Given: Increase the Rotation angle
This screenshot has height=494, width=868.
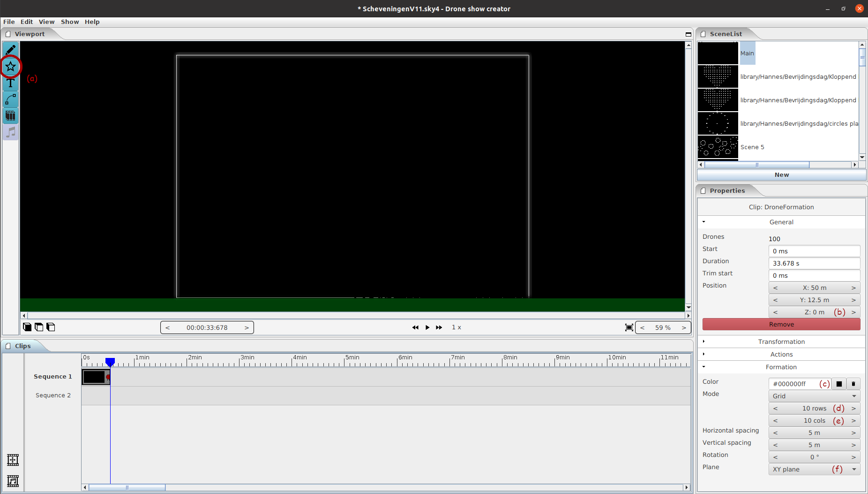Looking at the screenshot, I should point(853,457).
